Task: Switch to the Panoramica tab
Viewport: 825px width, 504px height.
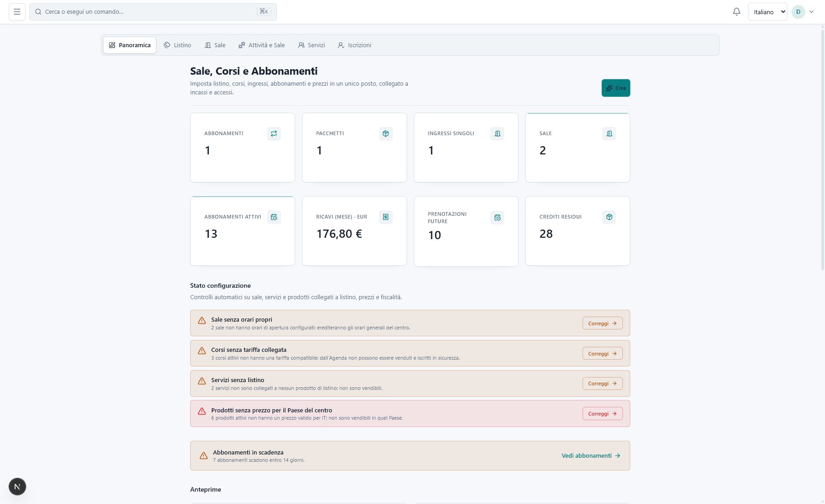Action: (130, 45)
